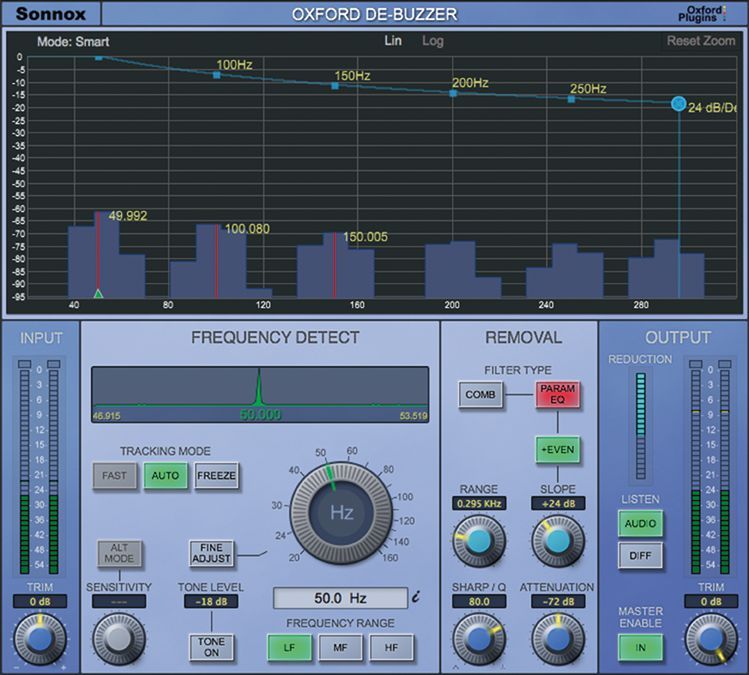Select the 200Hz harmonic node on curve
The width and height of the screenshot is (749, 675).
(x=453, y=93)
